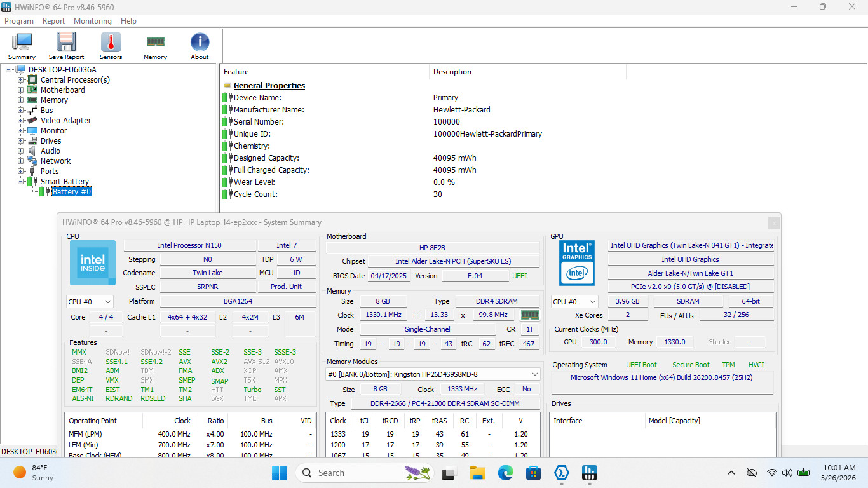Open the Report menu
This screenshot has height=488, width=868.
point(53,20)
